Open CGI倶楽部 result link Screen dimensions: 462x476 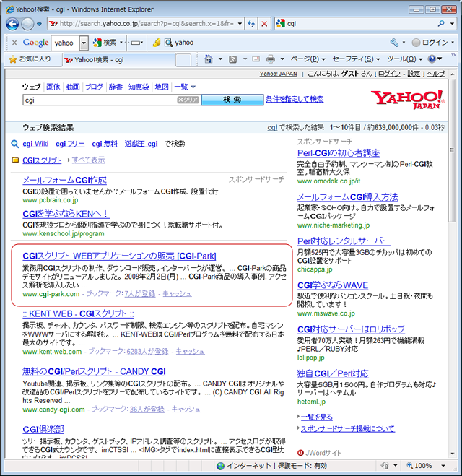[x=43, y=429]
